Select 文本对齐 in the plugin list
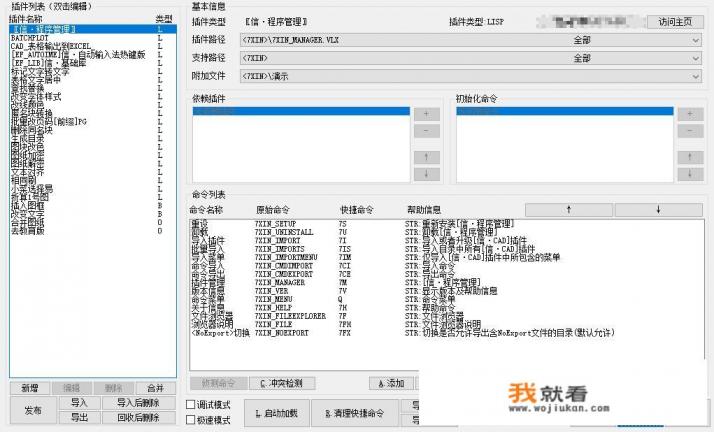This screenshot has height=432, width=714. 93,172
